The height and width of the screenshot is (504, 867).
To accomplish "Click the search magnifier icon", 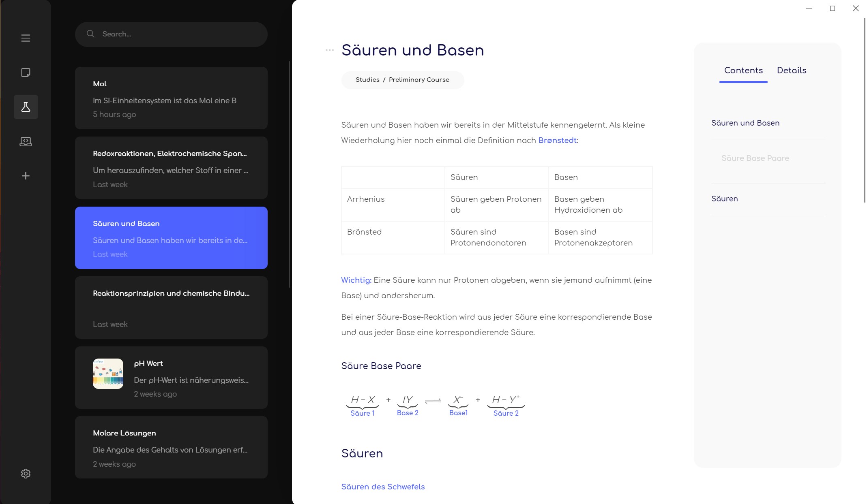I will (x=90, y=34).
